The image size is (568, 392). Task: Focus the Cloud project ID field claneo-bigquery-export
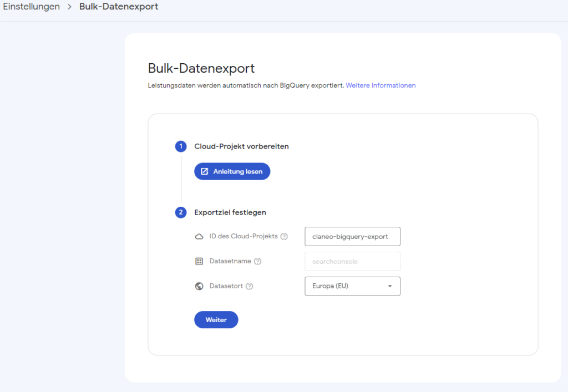(352, 236)
